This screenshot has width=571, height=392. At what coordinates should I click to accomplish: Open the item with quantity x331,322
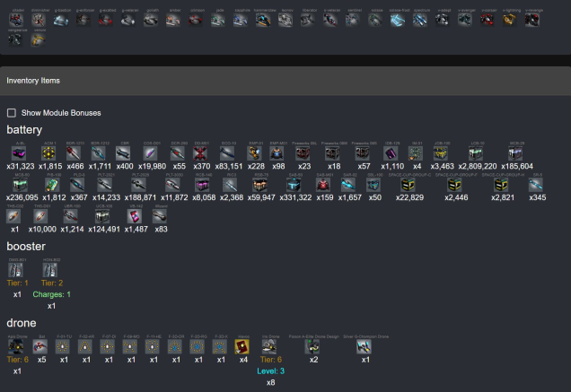click(x=295, y=185)
